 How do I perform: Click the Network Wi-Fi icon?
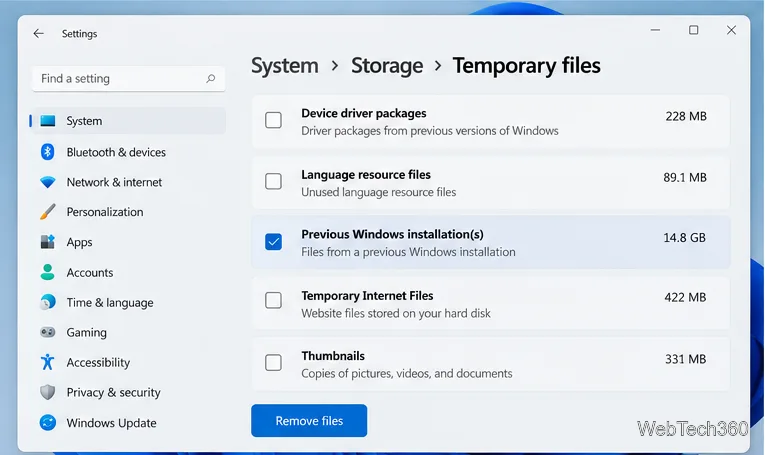click(48, 182)
